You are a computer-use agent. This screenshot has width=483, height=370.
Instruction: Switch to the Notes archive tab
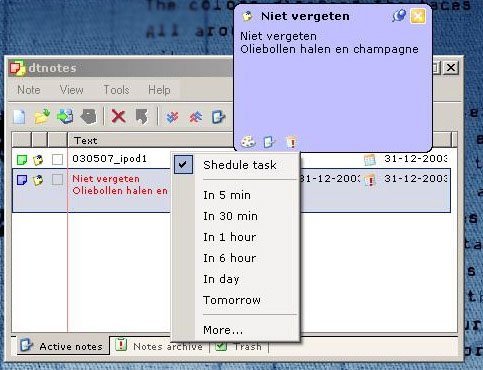pyautogui.click(x=160, y=346)
